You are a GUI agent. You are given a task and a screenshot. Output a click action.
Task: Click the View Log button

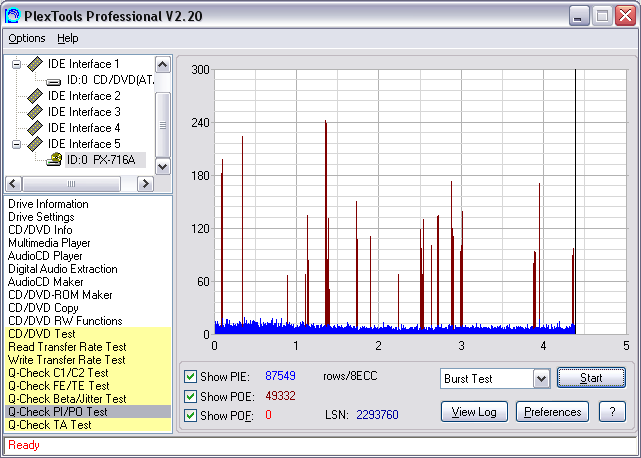pyautogui.click(x=474, y=412)
